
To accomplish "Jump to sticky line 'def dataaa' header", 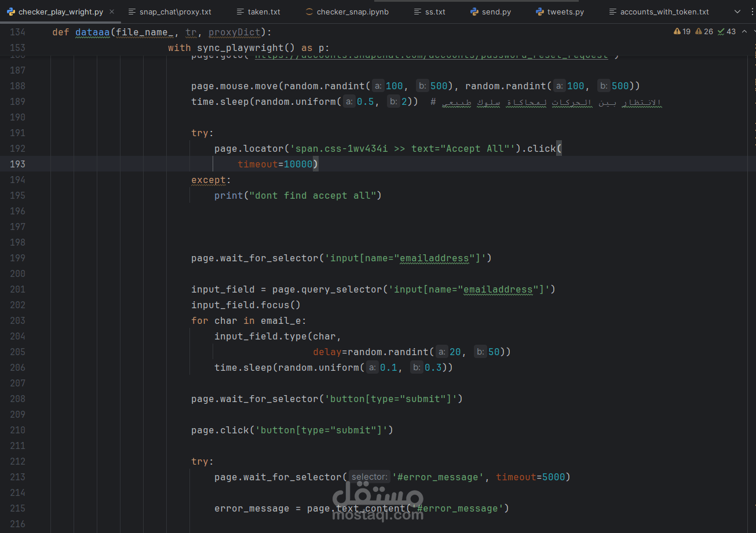I will pos(162,32).
